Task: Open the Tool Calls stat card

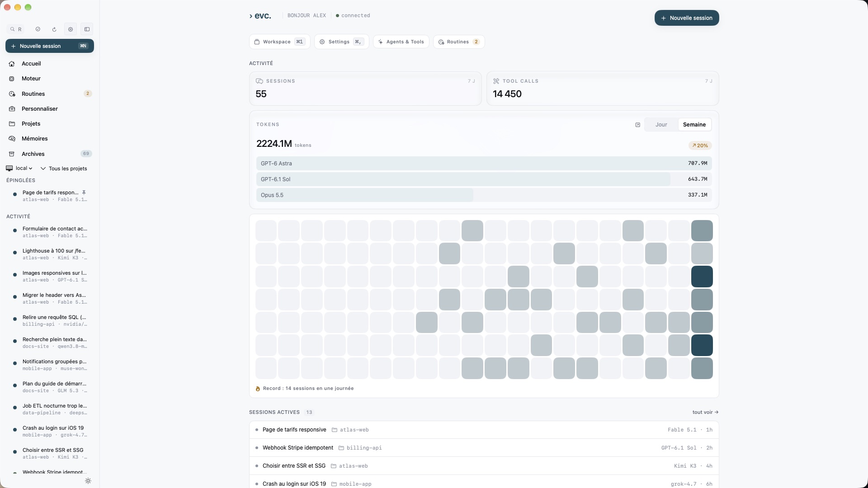Action: point(603,89)
